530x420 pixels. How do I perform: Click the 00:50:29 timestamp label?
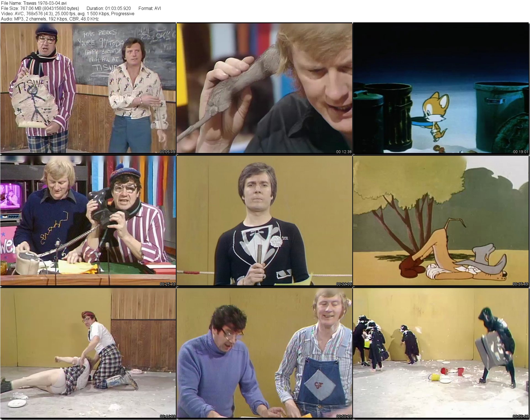(x=344, y=416)
